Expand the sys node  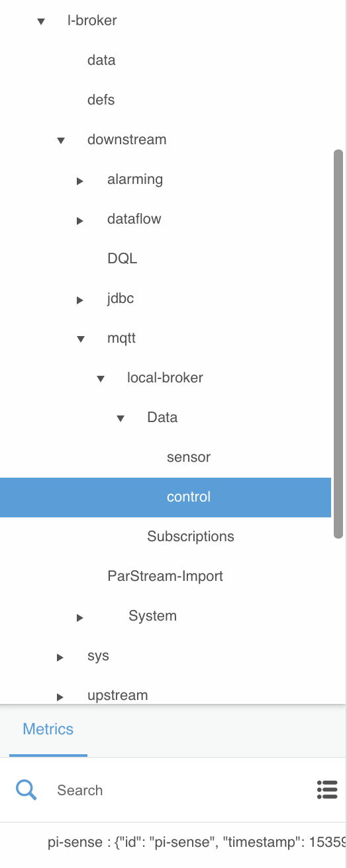(x=60, y=657)
